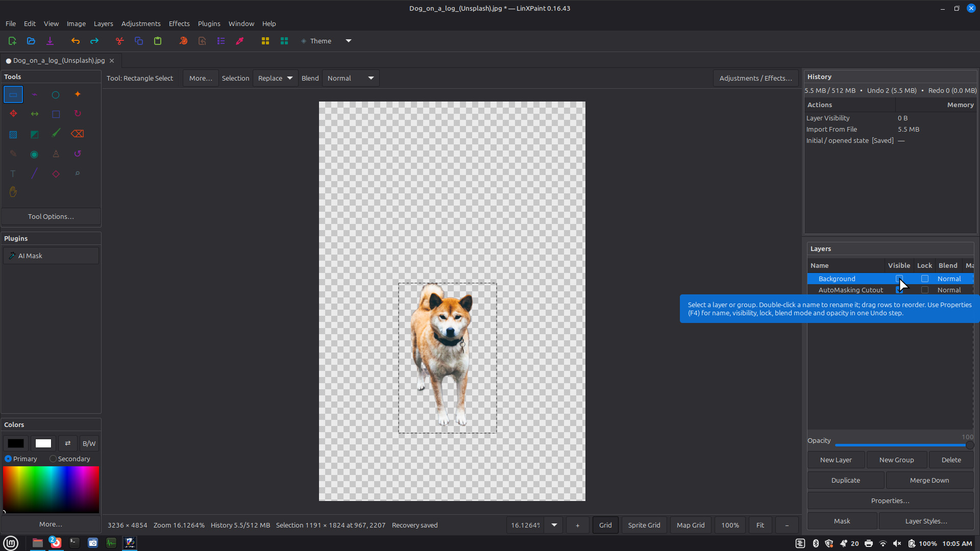Select the purple lasso squiggle tool
980x551 pixels.
pyautogui.click(x=35, y=94)
